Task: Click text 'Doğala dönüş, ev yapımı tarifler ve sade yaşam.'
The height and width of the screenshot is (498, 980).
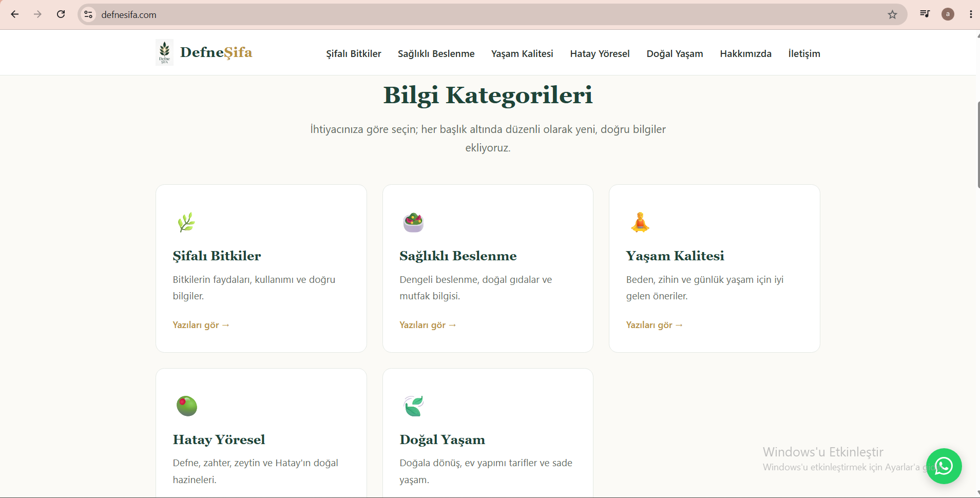Action: pyautogui.click(x=486, y=471)
